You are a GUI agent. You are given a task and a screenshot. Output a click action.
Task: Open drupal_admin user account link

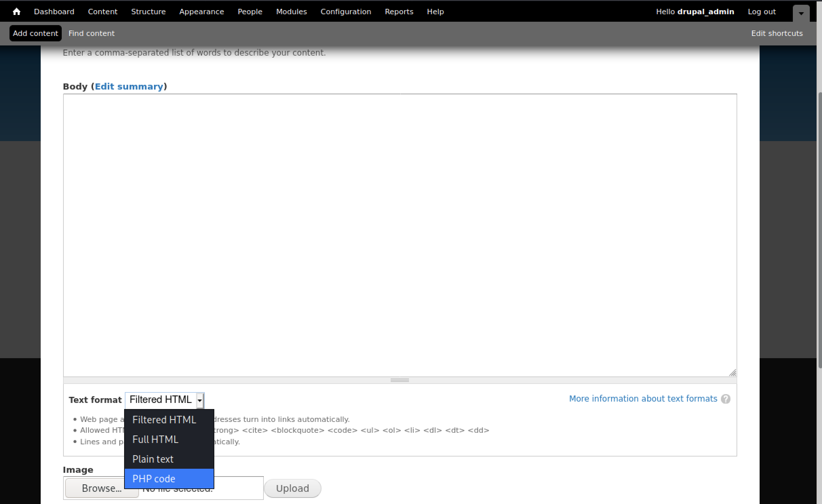point(705,12)
